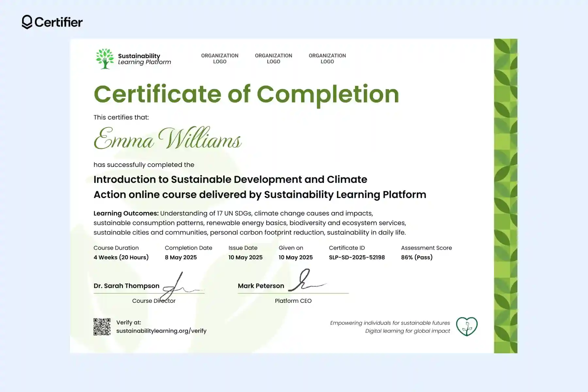Select the Certificate ID SLP-SD-2025-52198
Image resolution: width=588 pixels, height=392 pixels.
pos(357,257)
